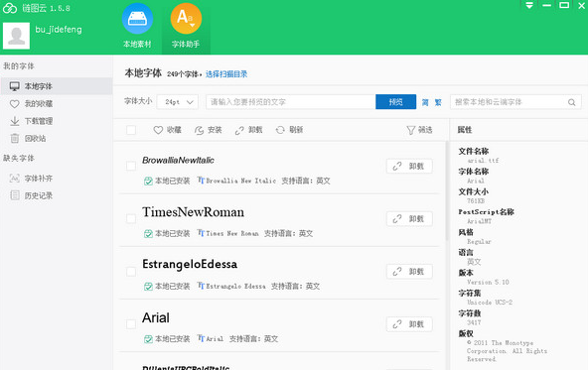Check the Arial font checkbox

click(x=131, y=324)
